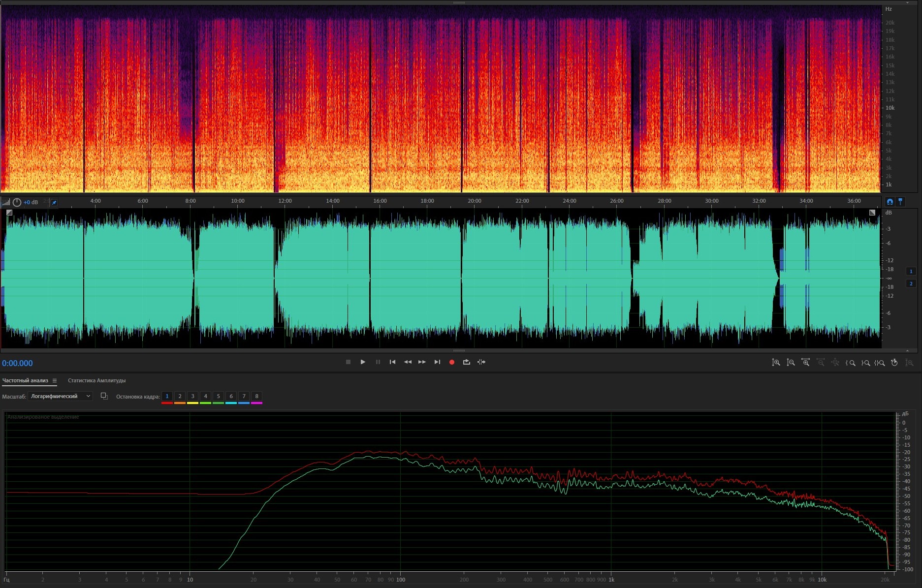Switch to Статистика Амплитуды tab
Viewport: 922px width, 588px height.
click(x=96, y=380)
